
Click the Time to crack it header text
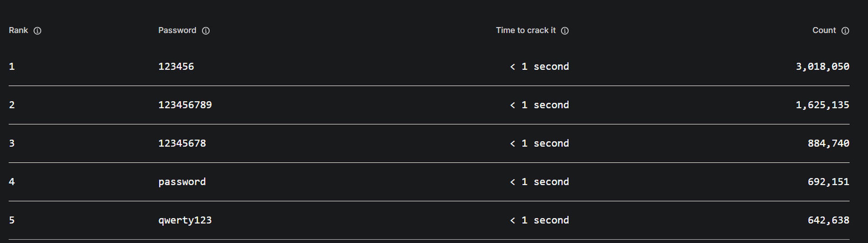pyautogui.click(x=526, y=30)
